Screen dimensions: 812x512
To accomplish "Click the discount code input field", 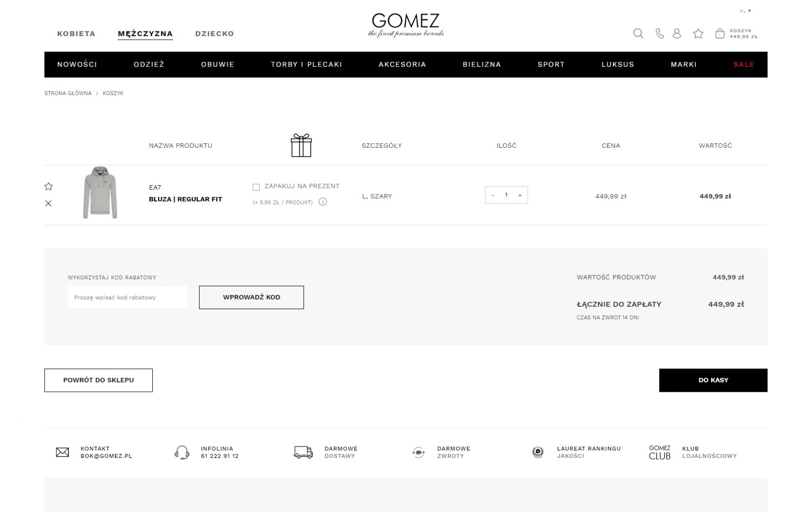I will [128, 298].
